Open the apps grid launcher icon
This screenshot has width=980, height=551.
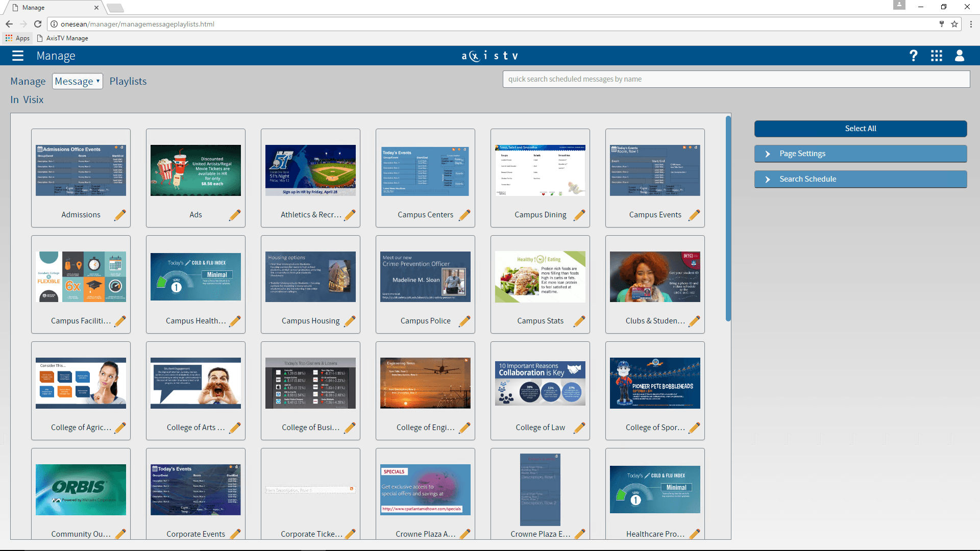coord(936,56)
